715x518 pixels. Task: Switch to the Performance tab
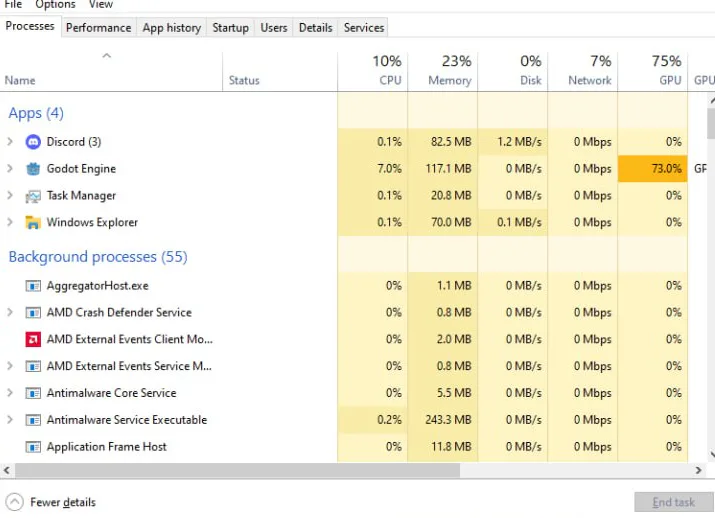[x=98, y=28]
